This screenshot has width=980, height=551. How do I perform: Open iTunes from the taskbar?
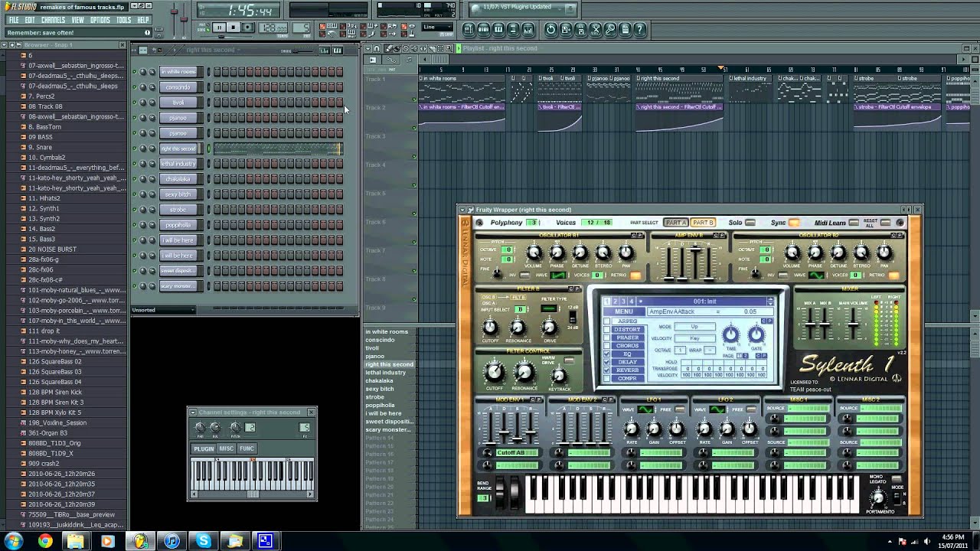pos(171,541)
